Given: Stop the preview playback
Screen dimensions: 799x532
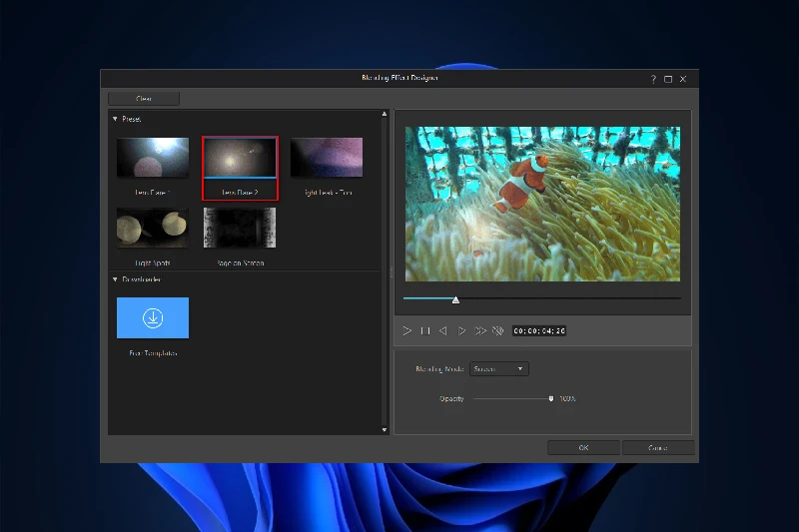Looking at the screenshot, I should [425, 331].
